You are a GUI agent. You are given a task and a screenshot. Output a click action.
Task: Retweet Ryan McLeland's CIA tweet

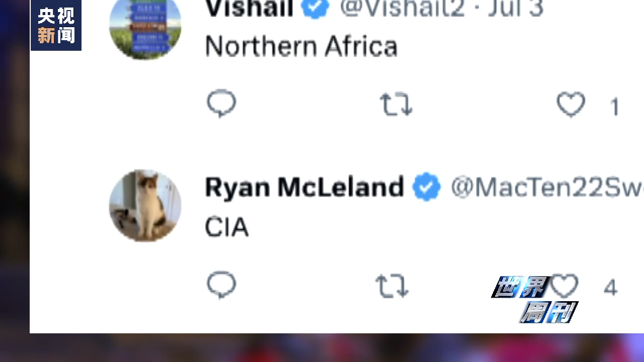[x=392, y=286]
